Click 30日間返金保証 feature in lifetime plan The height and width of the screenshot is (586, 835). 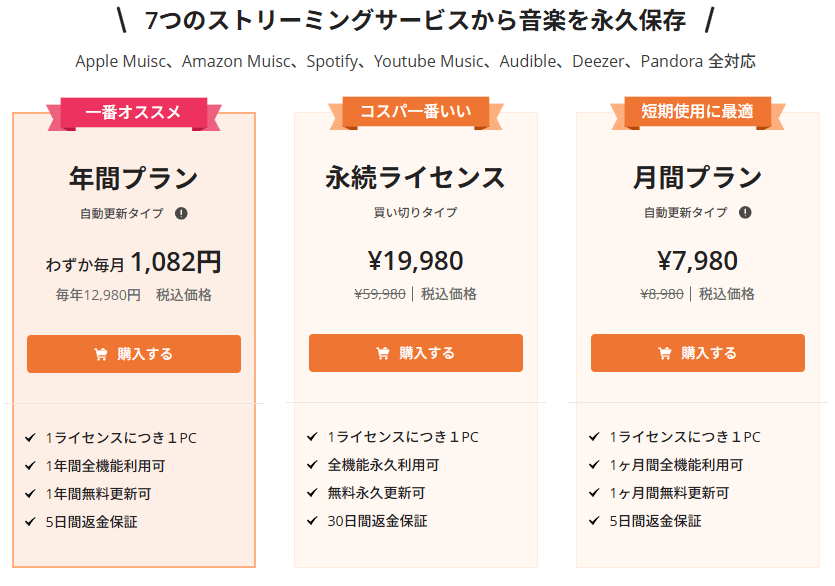[x=377, y=521]
